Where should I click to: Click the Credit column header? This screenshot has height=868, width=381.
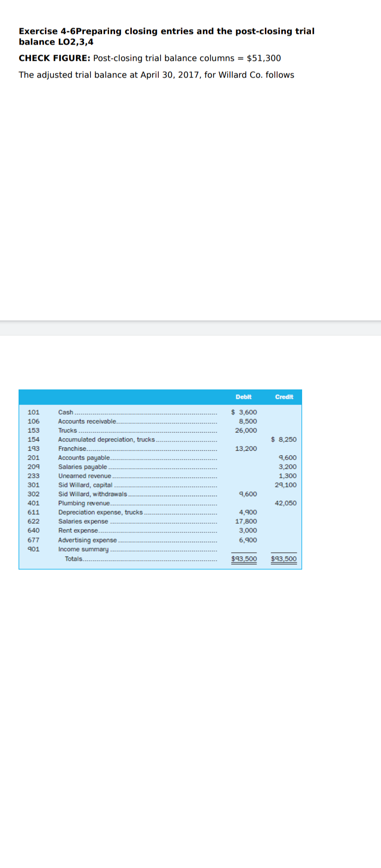[x=284, y=397]
